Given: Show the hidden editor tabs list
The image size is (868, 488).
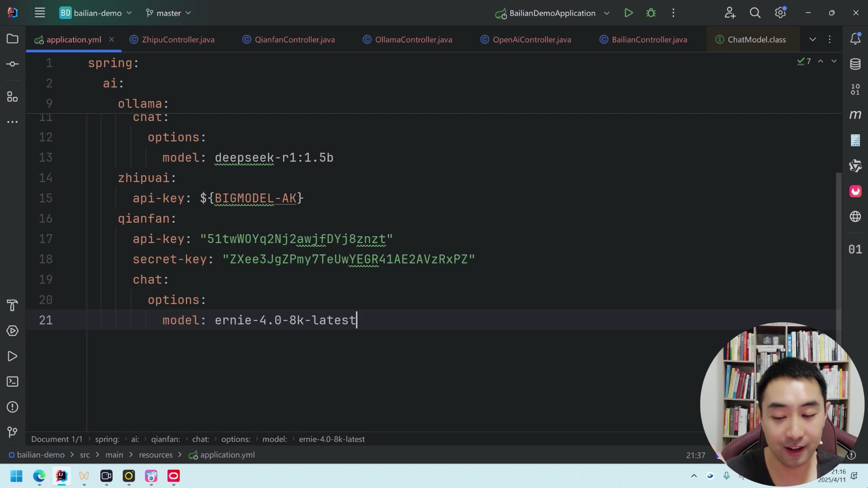Looking at the screenshot, I should pyautogui.click(x=812, y=39).
